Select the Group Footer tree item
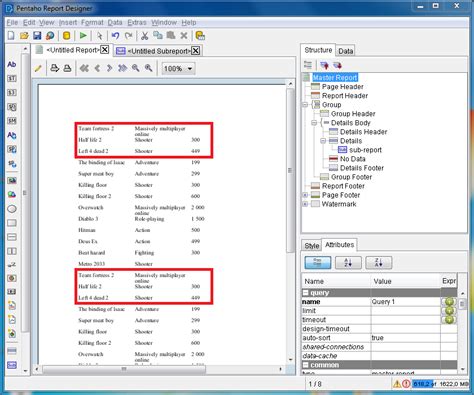The width and height of the screenshot is (474, 395). pyautogui.click(x=351, y=177)
